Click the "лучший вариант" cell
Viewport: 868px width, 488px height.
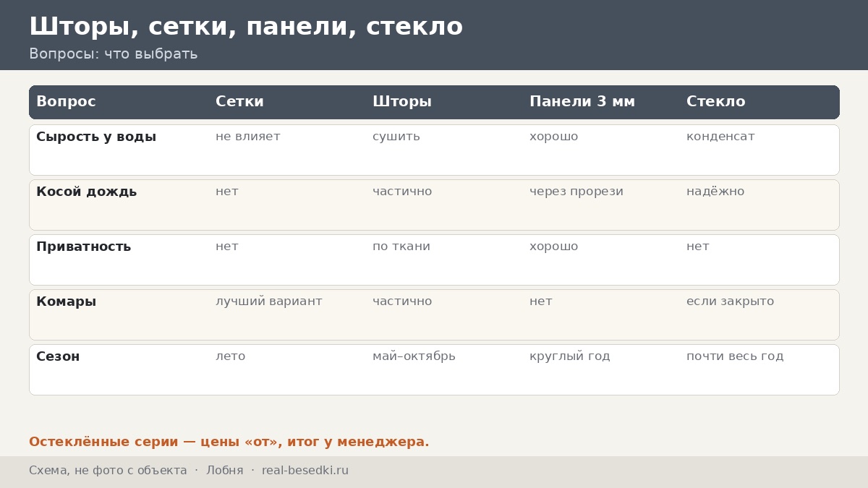269,301
